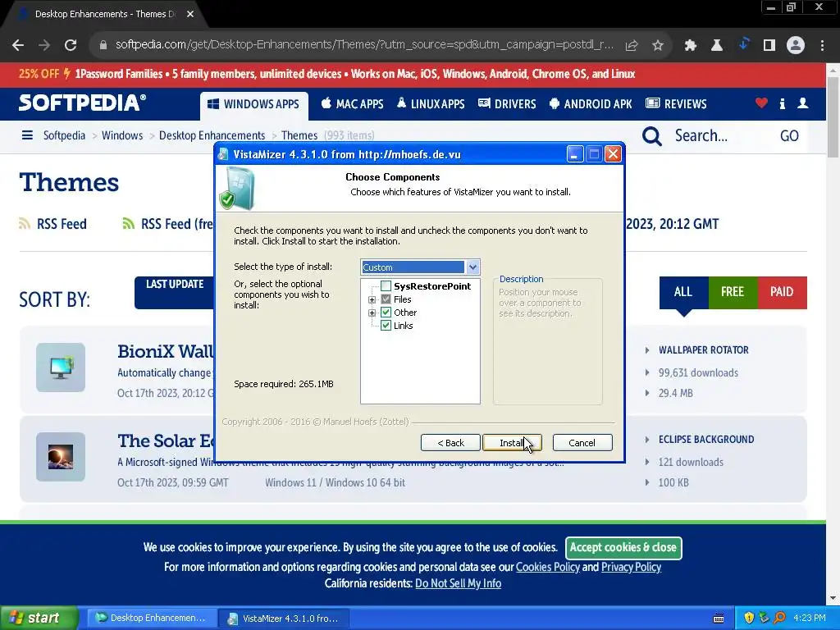Open the Cookies Policy link
Viewport: 840px width, 630px height.
coord(547,568)
